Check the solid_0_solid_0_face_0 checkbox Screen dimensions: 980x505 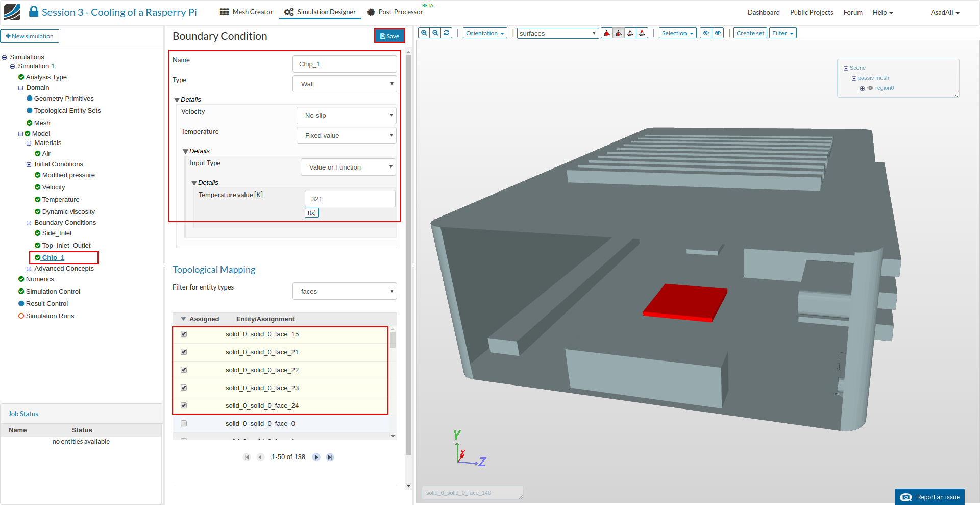(184, 424)
